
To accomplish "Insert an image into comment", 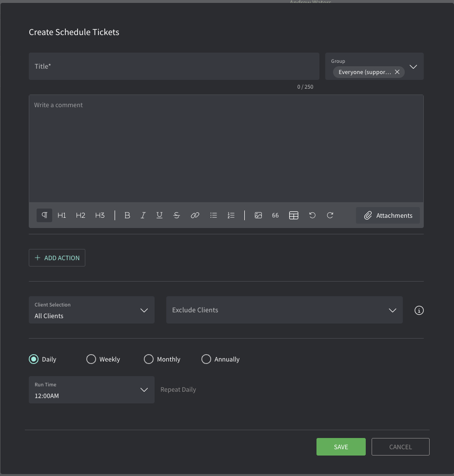I will (258, 215).
